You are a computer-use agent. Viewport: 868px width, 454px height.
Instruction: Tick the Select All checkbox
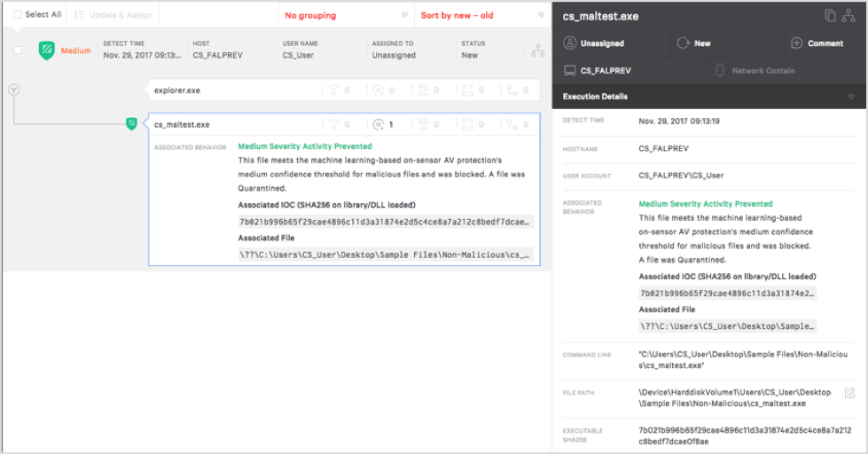click(18, 14)
